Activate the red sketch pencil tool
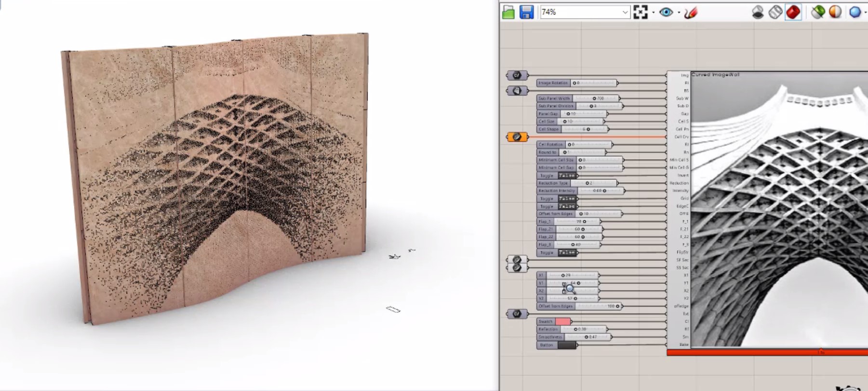The height and width of the screenshot is (391, 868). [x=690, y=12]
